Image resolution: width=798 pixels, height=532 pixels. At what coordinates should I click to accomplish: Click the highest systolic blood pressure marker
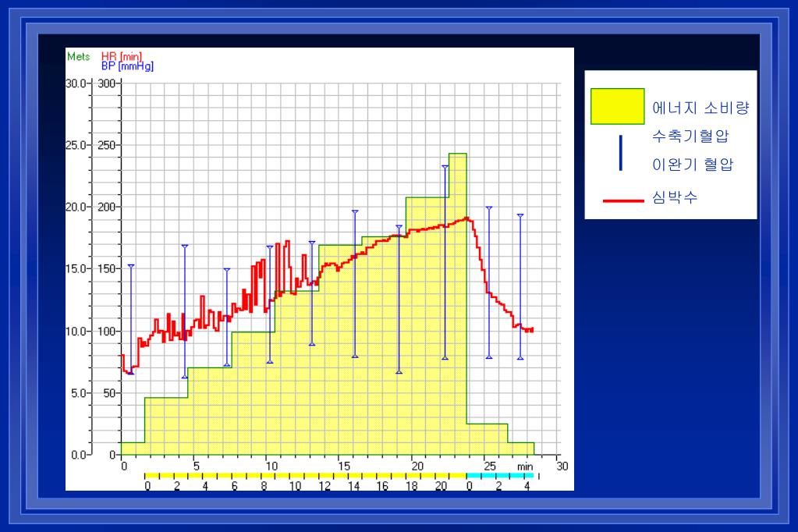click(445, 167)
